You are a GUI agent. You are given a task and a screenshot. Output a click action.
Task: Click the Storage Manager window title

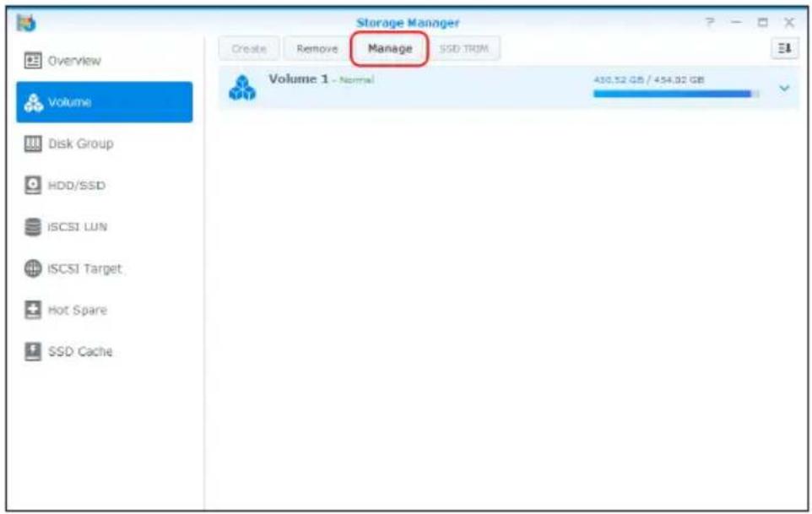tap(408, 23)
